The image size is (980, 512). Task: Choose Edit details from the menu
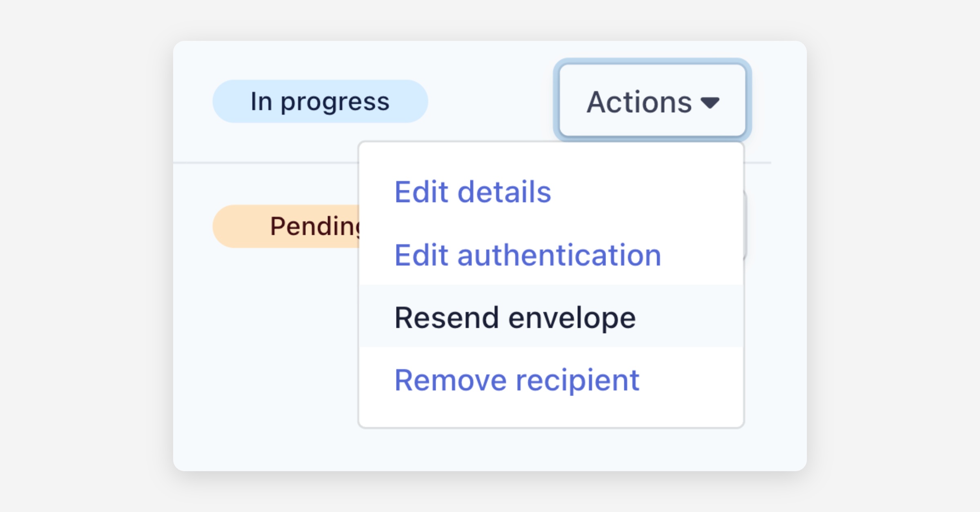click(x=472, y=192)
